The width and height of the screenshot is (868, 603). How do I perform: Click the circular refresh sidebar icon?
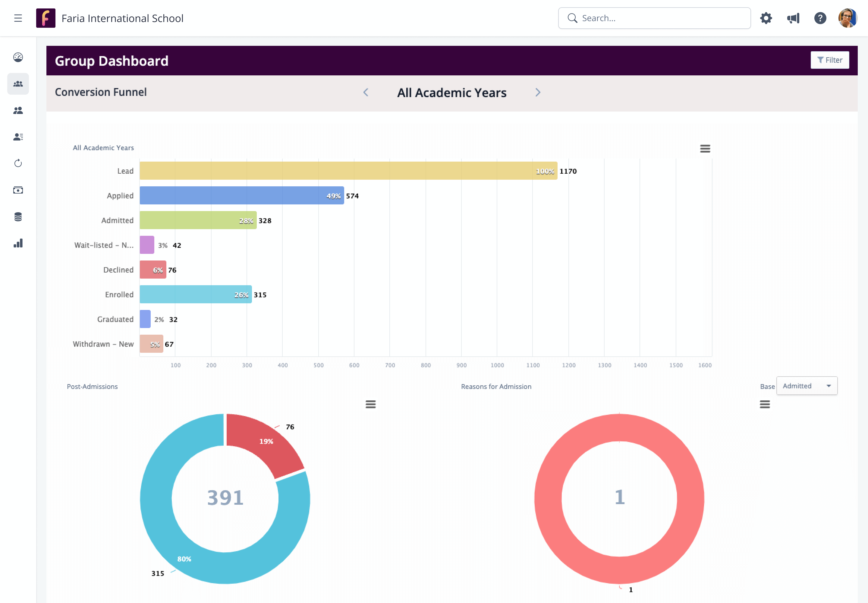pos(18,163)
